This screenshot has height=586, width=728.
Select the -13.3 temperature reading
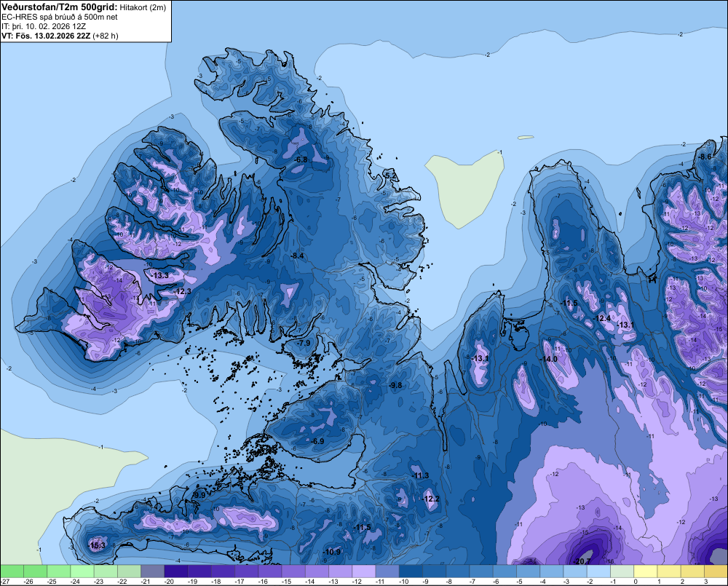160,275
